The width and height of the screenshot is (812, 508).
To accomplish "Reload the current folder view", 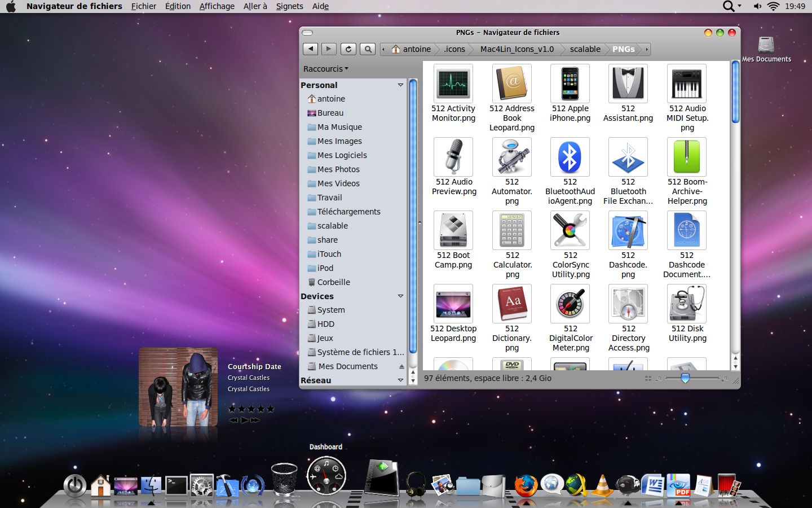I will 348,49.
